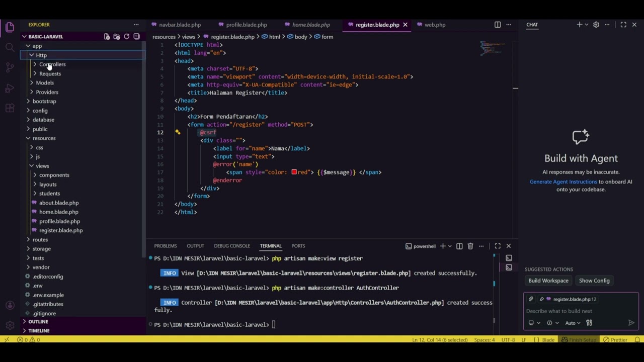
Task: Collapse all folders in Explorer
Action: (x=136, y=37)
